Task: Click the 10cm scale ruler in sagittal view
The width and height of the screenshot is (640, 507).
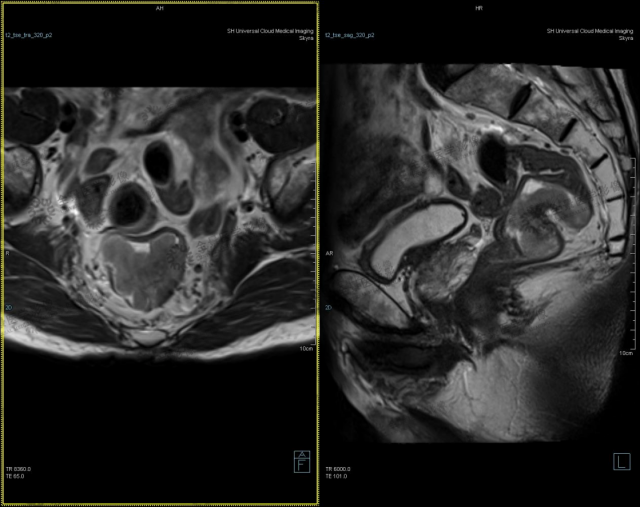Action: [626, 354]
